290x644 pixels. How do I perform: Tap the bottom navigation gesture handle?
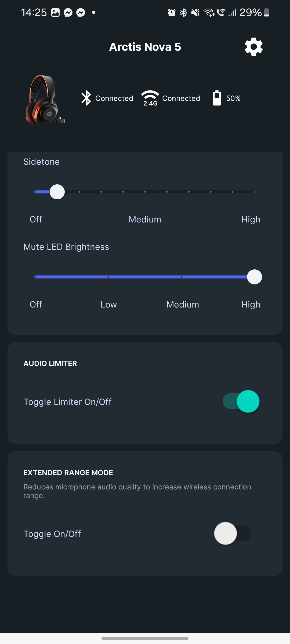point(145,638)
